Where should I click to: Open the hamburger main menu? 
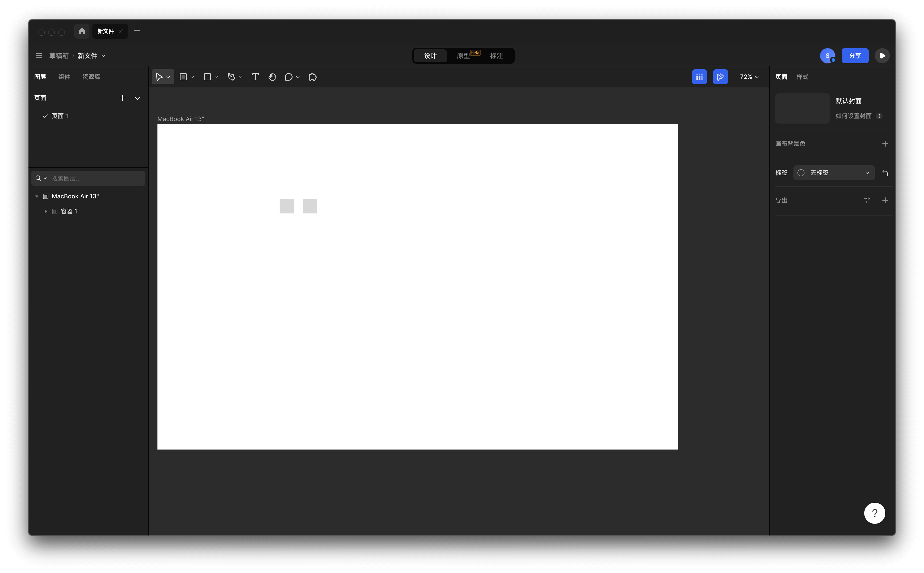click(x=39, y=56)
